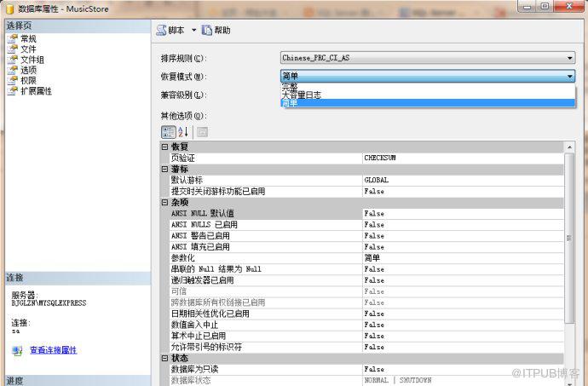Select the ANSI NULL 默认值 row
The height and width of the screenshot is (386, 588).
coord(366,213)
